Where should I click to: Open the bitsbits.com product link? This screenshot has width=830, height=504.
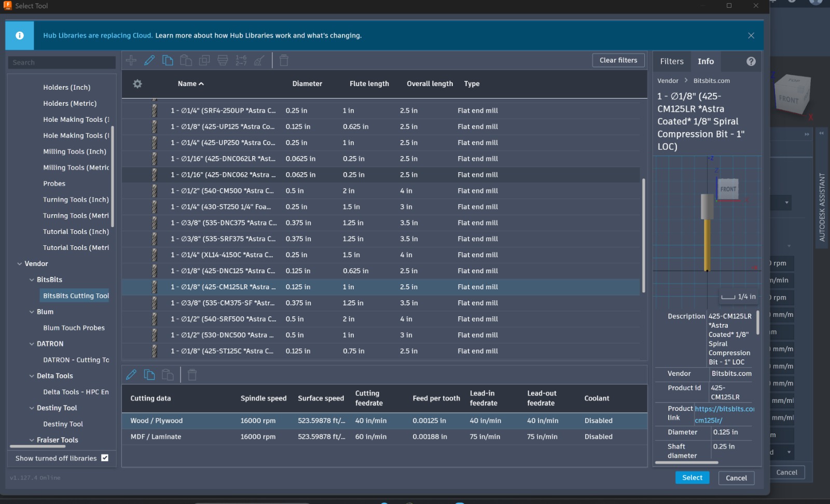pyautogui.click(x=724, y=414)
